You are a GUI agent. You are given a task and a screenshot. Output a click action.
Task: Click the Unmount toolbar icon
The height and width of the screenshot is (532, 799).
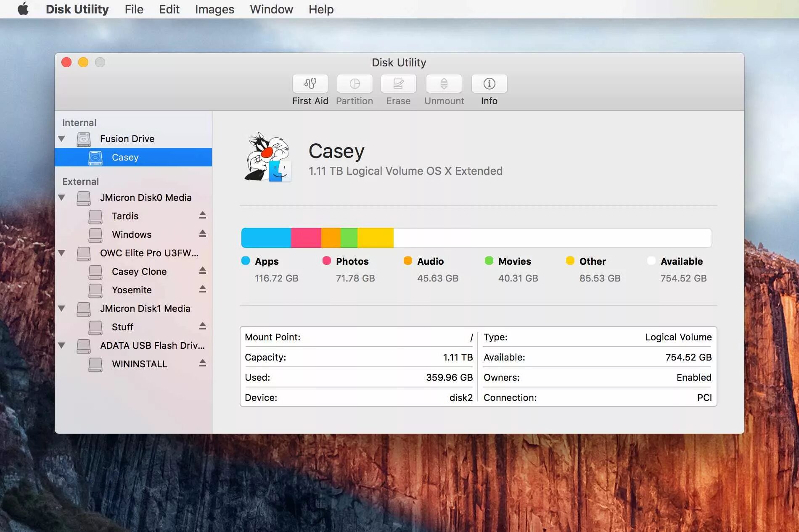(444, 84)
